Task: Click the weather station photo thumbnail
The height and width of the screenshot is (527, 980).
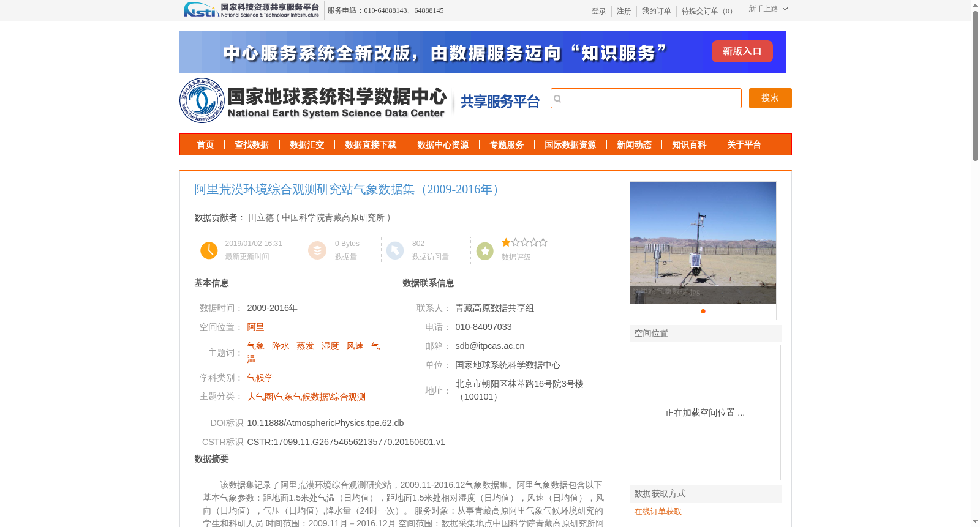Action: [703, 243]
